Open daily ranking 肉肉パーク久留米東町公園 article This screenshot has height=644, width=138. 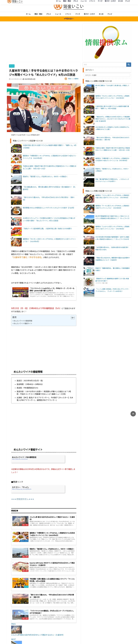coord(47,229)
